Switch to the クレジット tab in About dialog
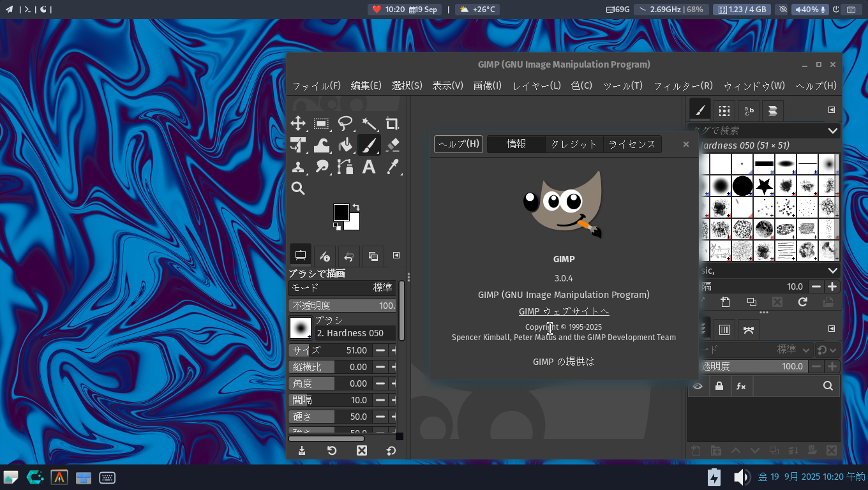The height and width of the screenshot is (490, 868). pos(574,144)
